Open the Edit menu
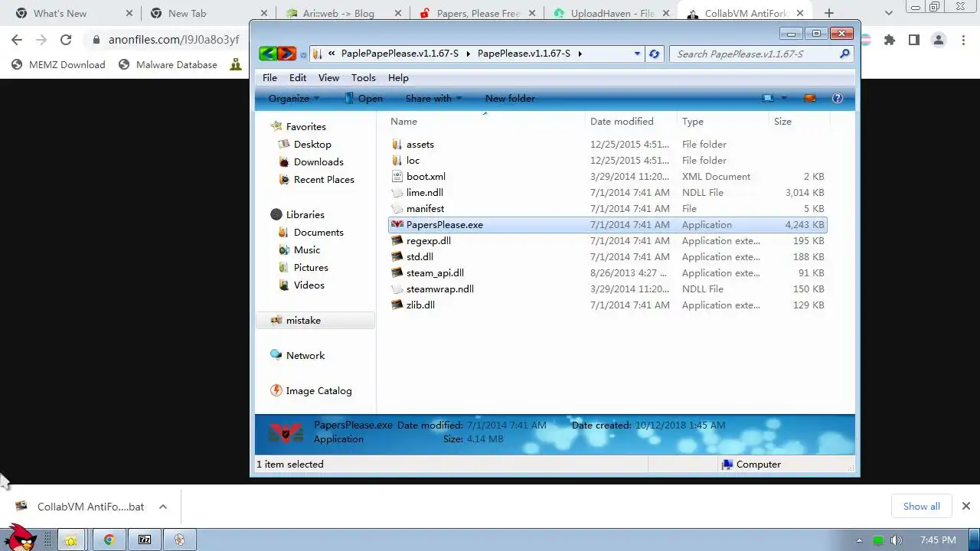This screenshot has height=551, width=980. [298, 77]
